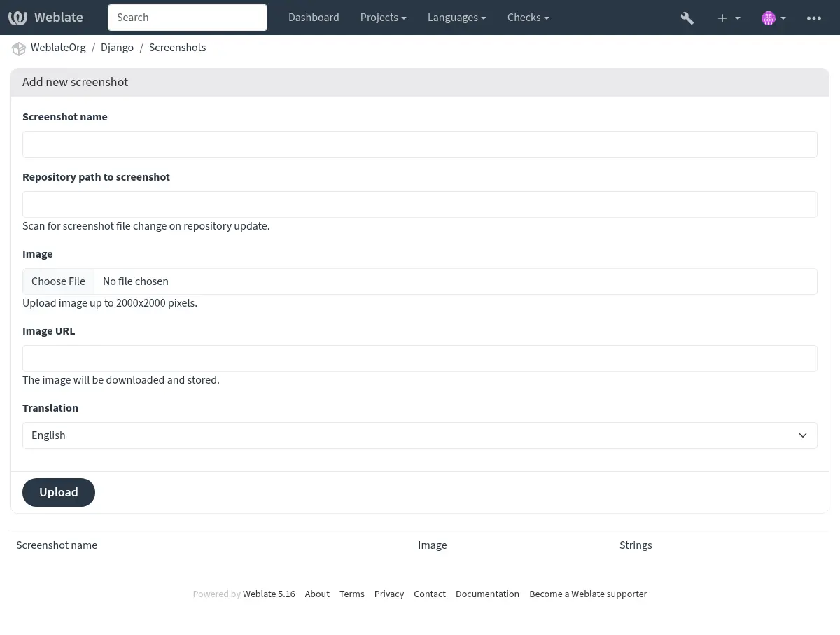The image size is (840, 635).
Task: Click the Search box in the navbar
Action: pos(187,18)
